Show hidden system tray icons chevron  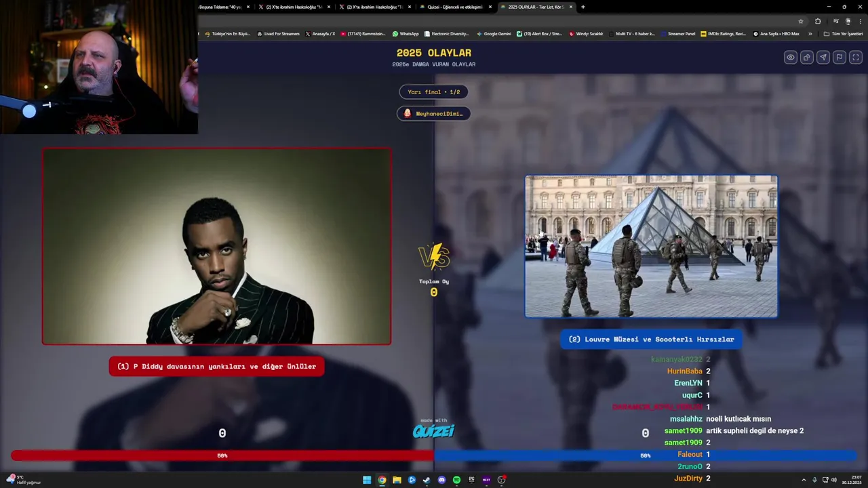click(x=804, y=480)
